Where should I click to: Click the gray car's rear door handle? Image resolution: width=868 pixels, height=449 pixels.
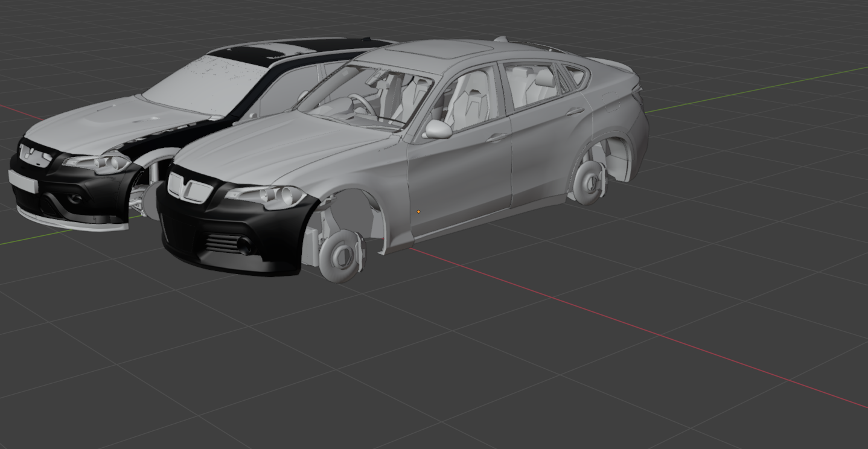tap(575, 111)
